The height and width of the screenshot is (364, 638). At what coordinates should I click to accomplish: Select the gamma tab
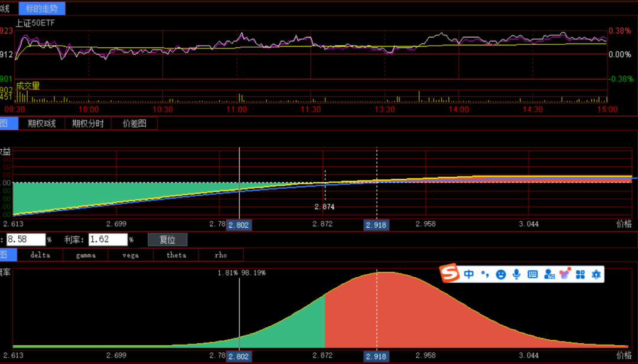(x=86, y=255)
